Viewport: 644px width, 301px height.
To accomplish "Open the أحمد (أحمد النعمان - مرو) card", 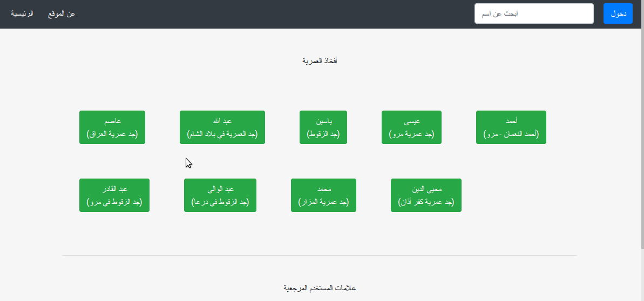I will click(x=511, y=127).
